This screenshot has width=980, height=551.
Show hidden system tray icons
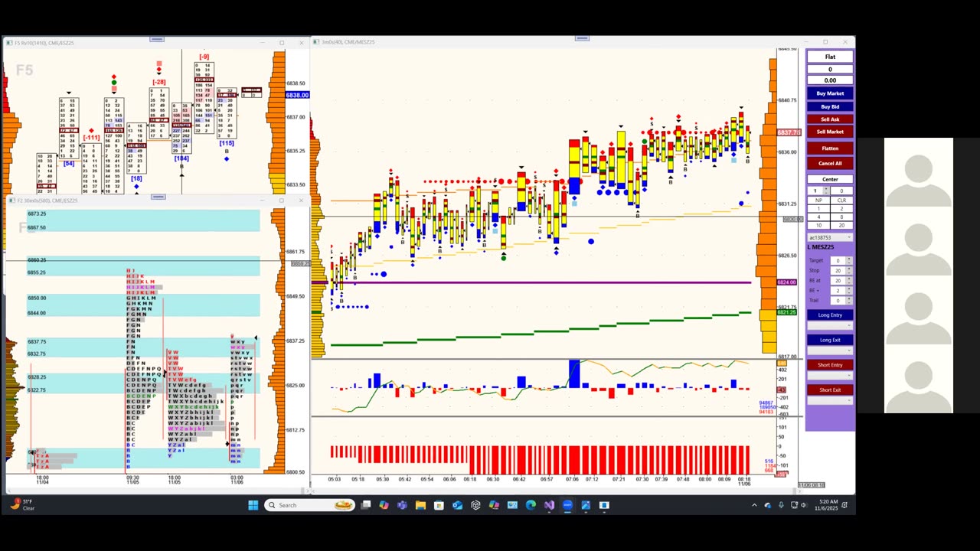point(754,505)
